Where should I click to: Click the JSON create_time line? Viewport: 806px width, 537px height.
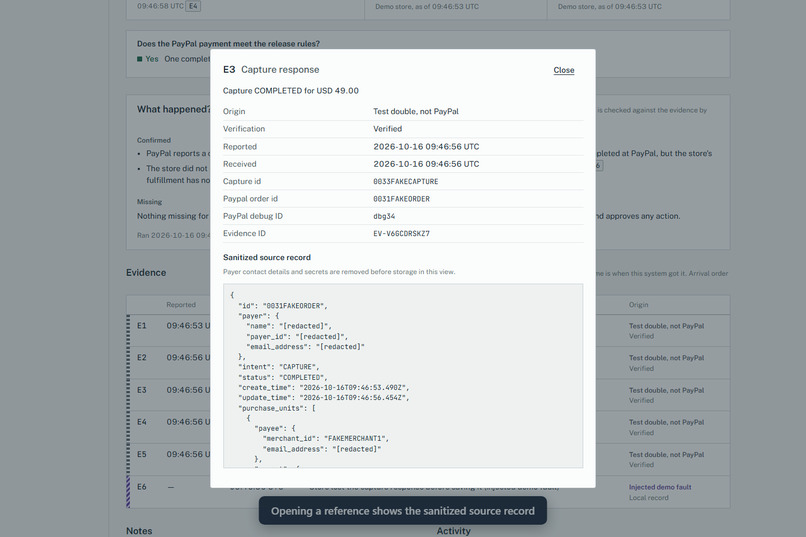tap(324, 387)
